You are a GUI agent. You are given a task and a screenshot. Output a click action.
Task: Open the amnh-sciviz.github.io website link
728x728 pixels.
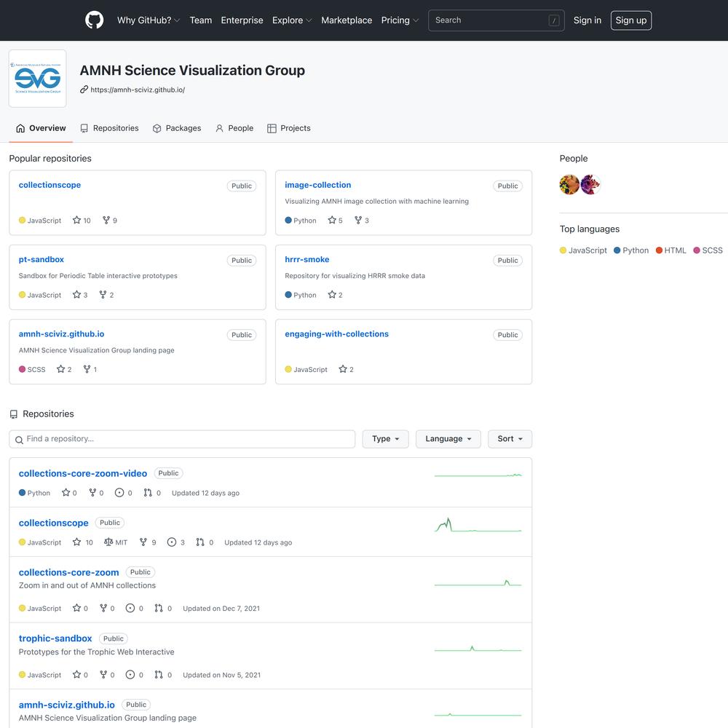pyautogui.click(x=138, y=90)
